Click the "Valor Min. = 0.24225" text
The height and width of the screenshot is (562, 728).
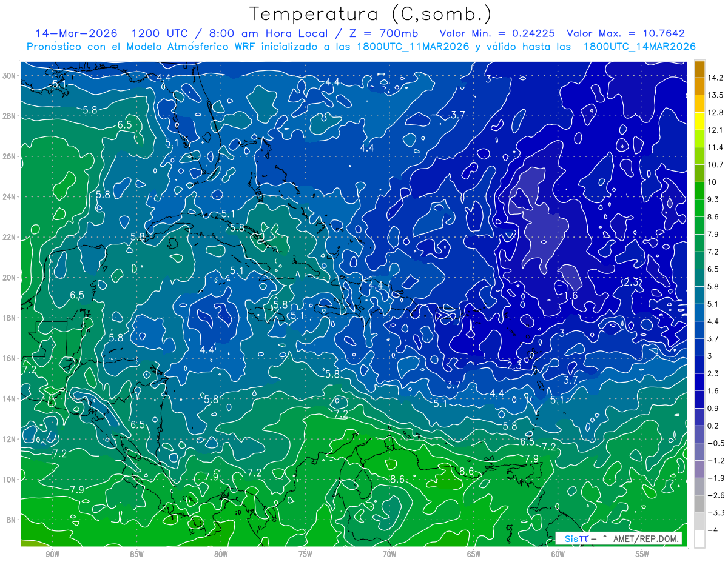pyautogui.click(x=496, y=33)
